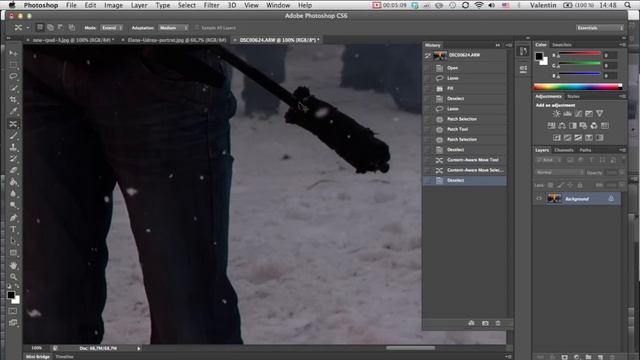
Task: Open the Color panel flyout menu
Action: pos(622,44)
